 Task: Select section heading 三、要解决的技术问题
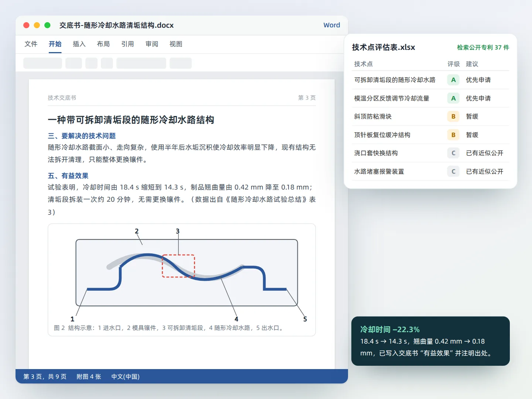pyautogui.click(x=82, y=136)
